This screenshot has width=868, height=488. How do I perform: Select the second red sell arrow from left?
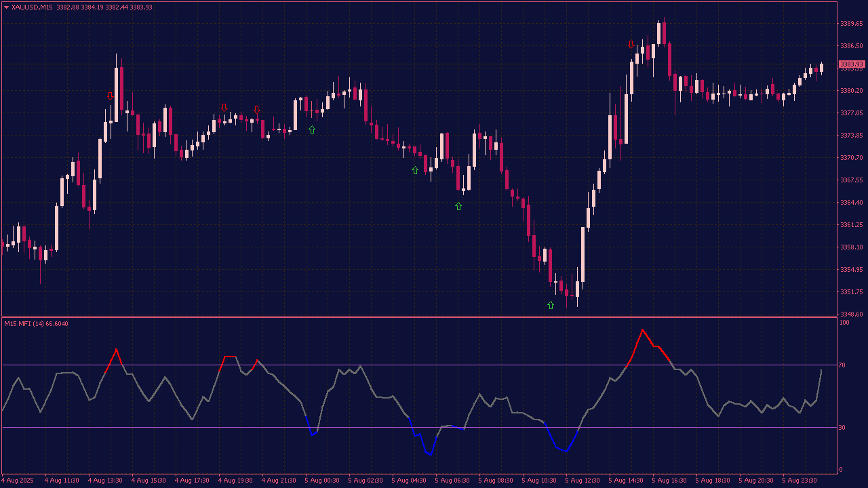(224, 108)
